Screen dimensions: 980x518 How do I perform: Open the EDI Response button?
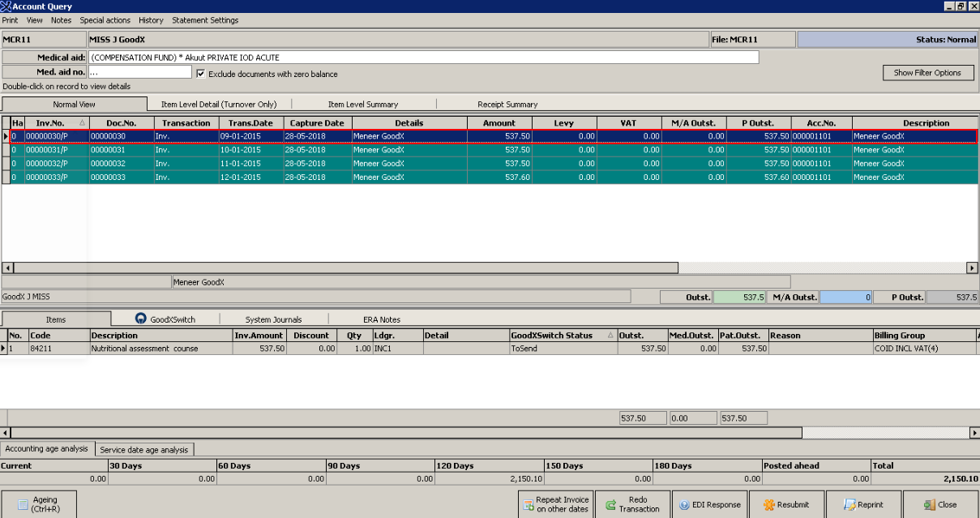tap(710, 504)
